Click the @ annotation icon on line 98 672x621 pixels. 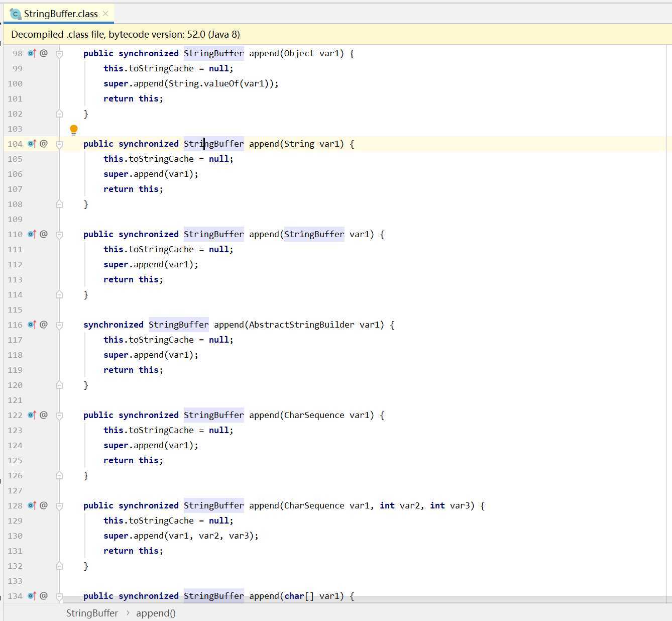point(44,53)
